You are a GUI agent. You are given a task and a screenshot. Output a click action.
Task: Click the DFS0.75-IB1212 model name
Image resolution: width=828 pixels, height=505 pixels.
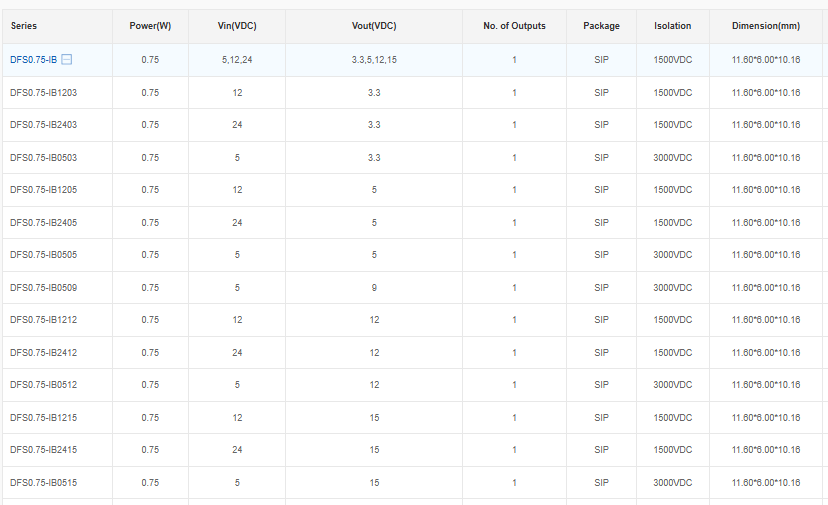[x=43, y=320]
